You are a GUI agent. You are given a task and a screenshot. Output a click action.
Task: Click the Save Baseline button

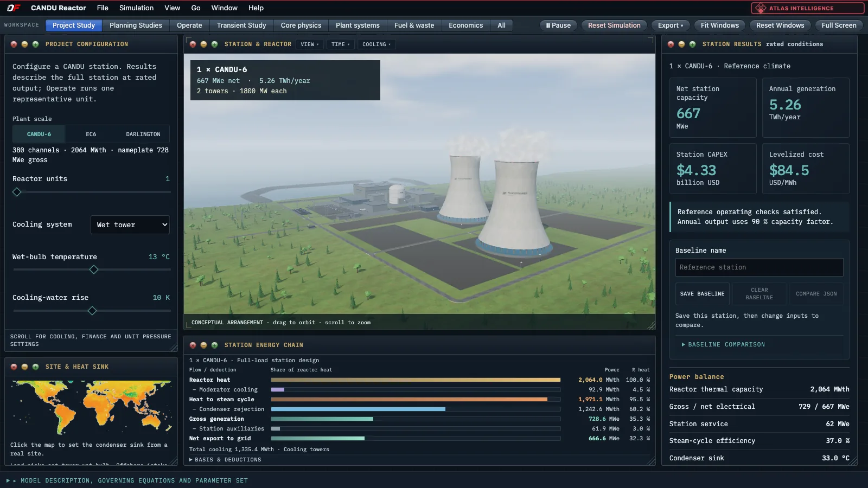point(703,294)
